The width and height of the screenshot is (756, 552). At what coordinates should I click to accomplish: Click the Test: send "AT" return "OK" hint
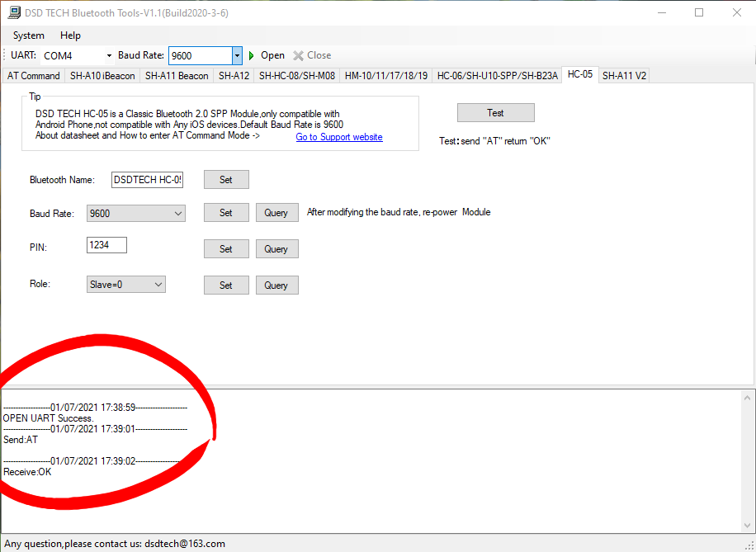click(x=494, y=141)
